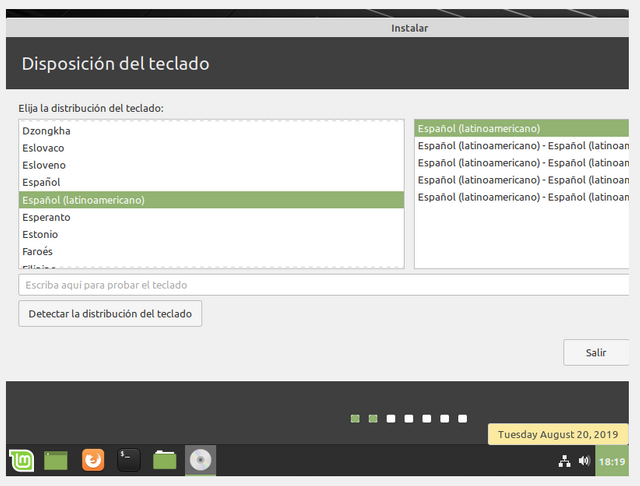The width and height of the screenshot is (640, 486).
Task: Select Esperanto keyboard layout
Action: point(211,217)
